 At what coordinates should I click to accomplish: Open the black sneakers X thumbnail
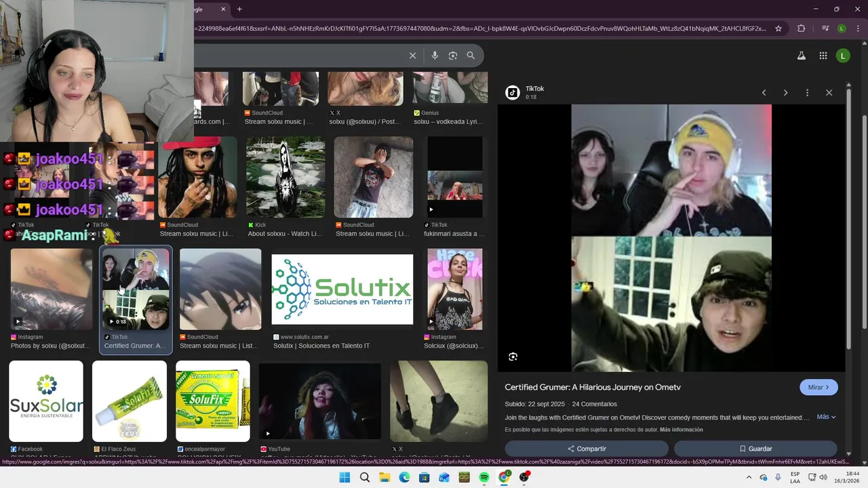pyautogui.click(x=439, y=401)
